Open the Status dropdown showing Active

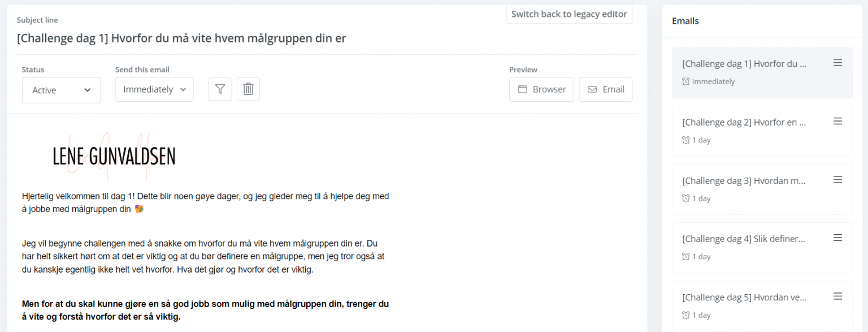point(61,89)
